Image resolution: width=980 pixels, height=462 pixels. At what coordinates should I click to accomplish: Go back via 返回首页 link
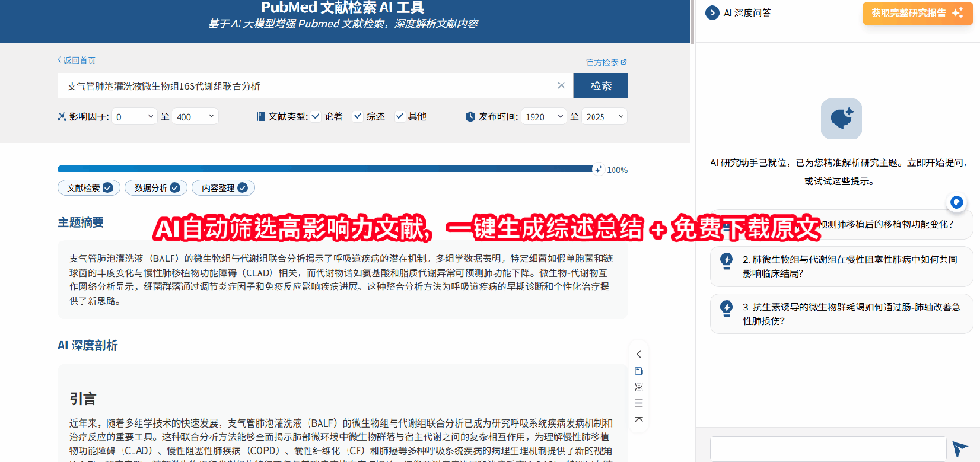77,61
